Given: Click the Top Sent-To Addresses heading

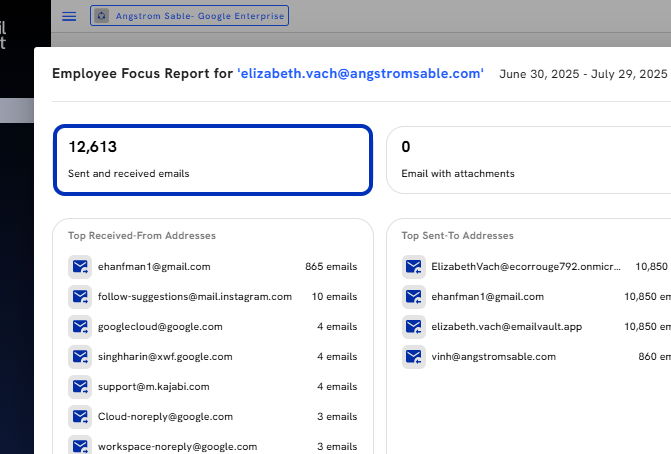Looking at the screenshot, I should [457, 236].
